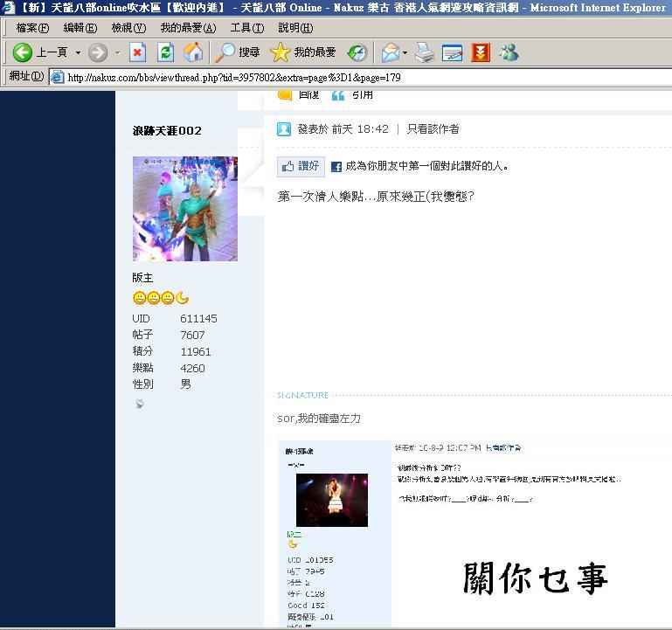Click the address bar URL field
This screenshot has height=630, width=672.
(350, 77)
